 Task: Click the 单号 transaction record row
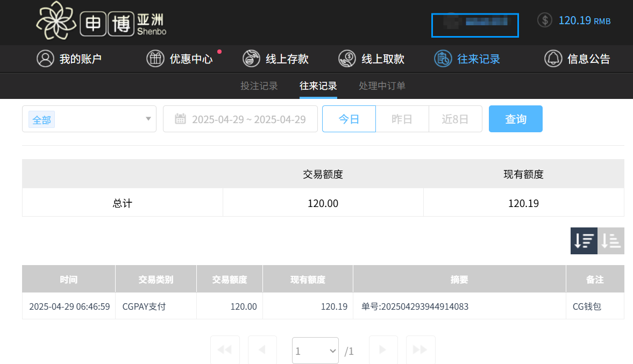point(415,306)
